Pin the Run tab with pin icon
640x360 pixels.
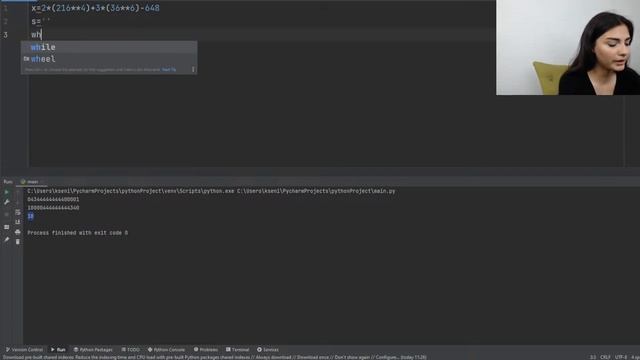point(7,240)
